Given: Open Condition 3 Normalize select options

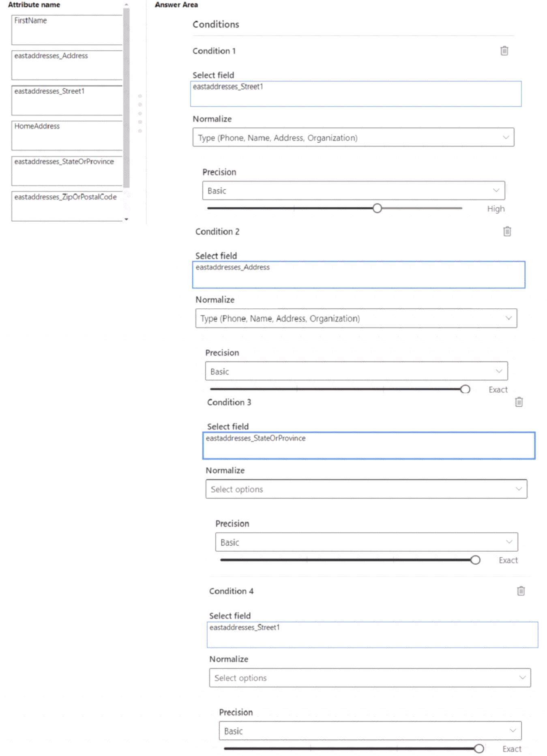Looking at the screenshot, I should coord(366,489).
